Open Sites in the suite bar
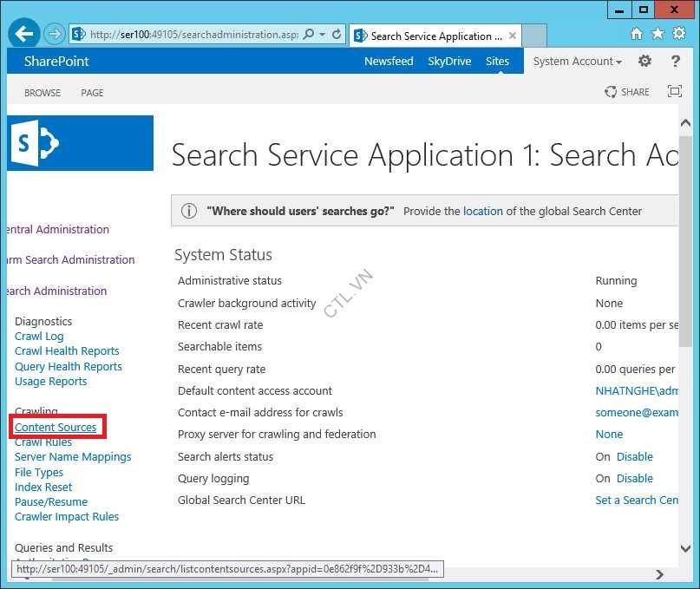 (497, 62)
